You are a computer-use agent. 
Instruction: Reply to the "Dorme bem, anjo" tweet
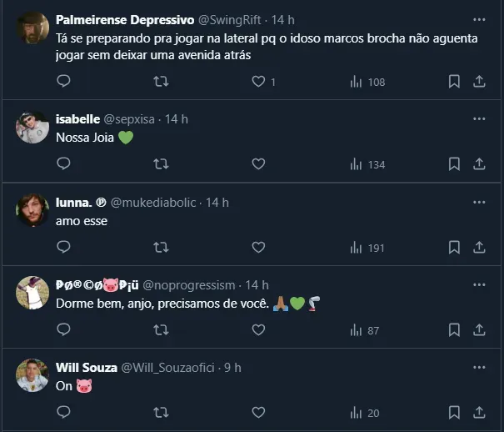pyautogui.click(x=63, y=330)
